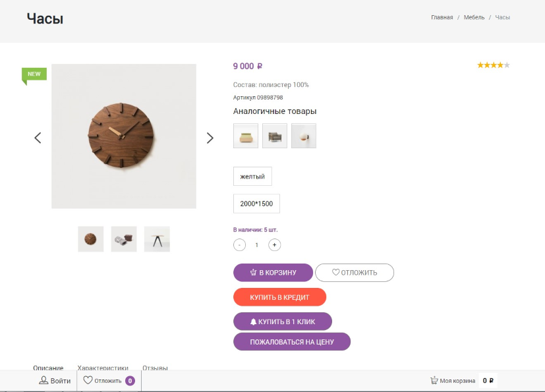Image resolution: width=545 pixels, height=392 pixels.
Task: Click Состав: полиэстер 100% text
Action: pos(271,85)
